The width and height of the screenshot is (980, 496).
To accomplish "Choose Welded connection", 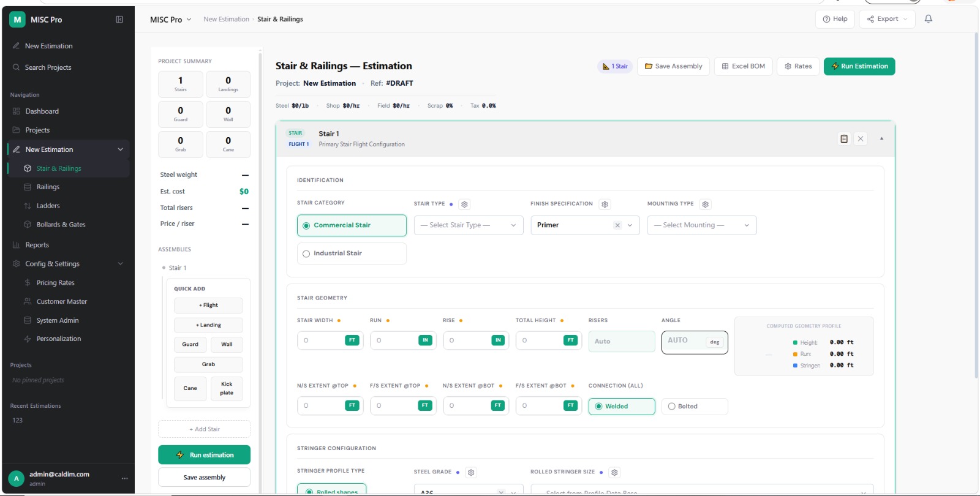I will click(x=622, y=407).
